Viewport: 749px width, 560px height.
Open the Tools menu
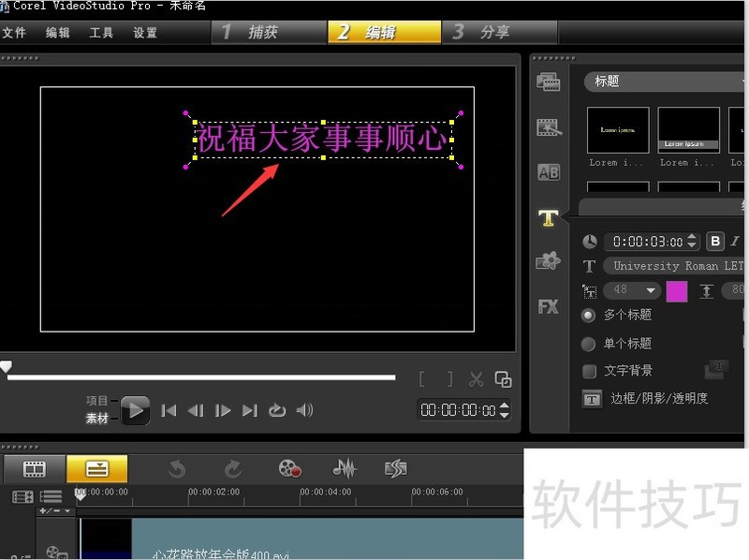click(x=101, y=33)
